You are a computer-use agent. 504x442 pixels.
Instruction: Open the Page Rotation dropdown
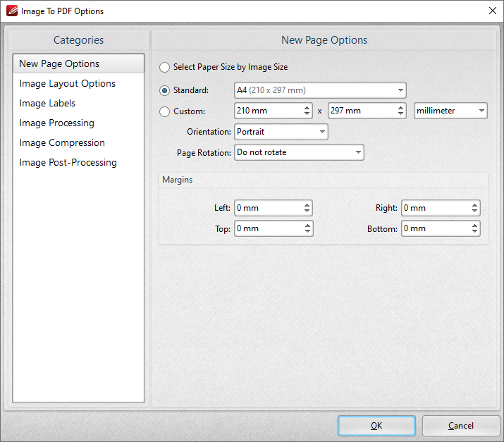(x=299, y=152)
